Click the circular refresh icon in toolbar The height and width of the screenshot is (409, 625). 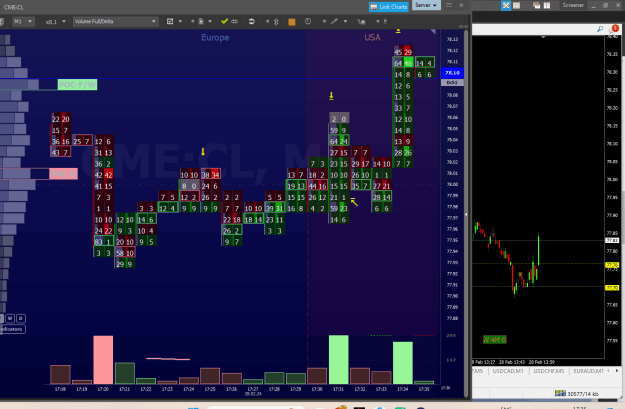[252, 22]
